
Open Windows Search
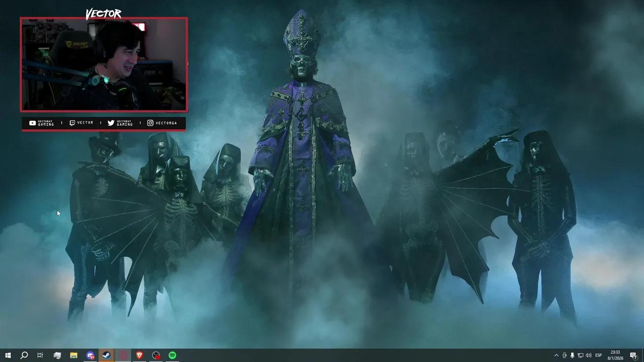[x=24, y=355]
